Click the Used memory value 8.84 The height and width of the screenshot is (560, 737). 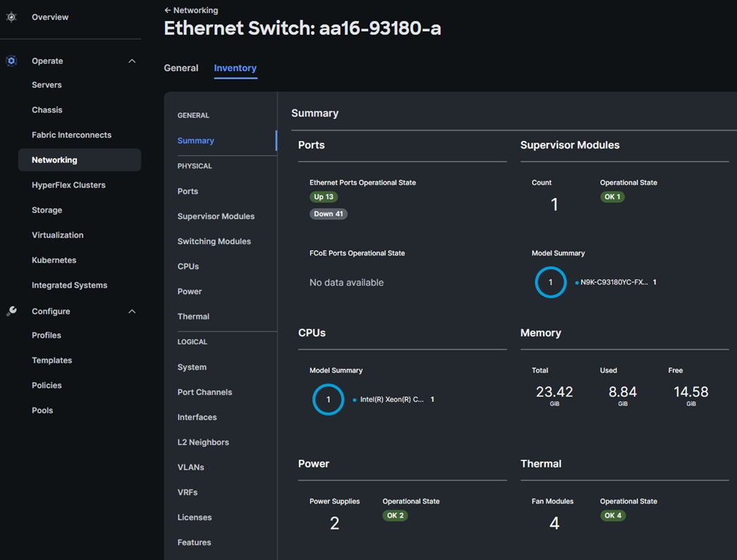(622, 391)
